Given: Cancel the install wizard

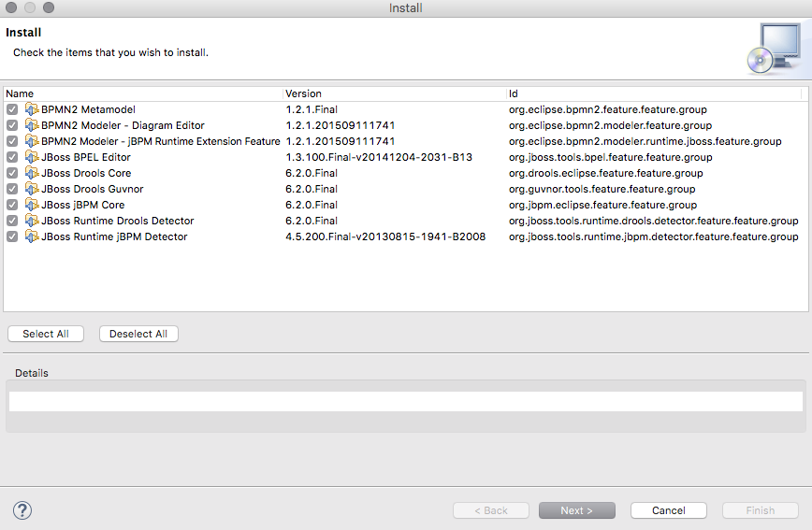Looking at the screenshot, I should coord(669,510).
